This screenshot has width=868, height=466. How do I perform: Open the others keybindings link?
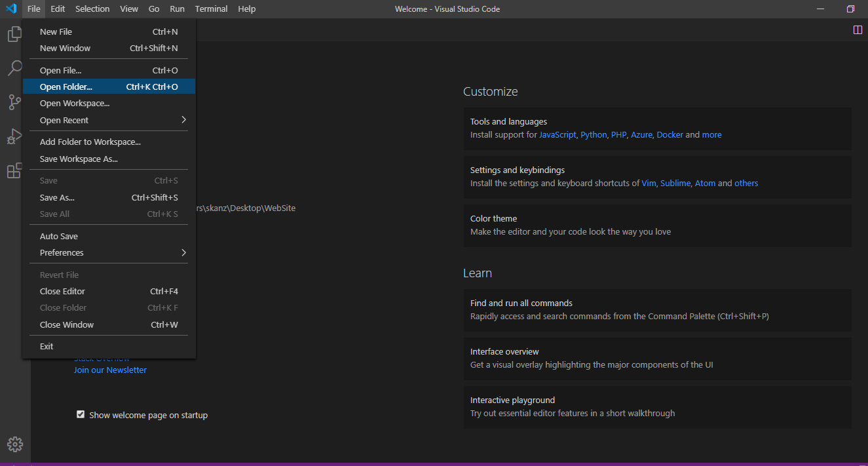pos(746,183)
